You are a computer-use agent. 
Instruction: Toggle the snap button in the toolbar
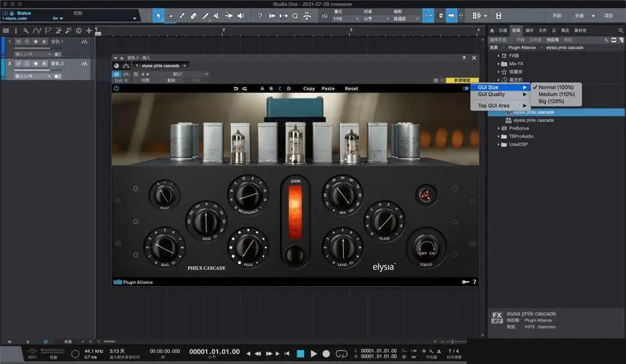coord(428,16)
